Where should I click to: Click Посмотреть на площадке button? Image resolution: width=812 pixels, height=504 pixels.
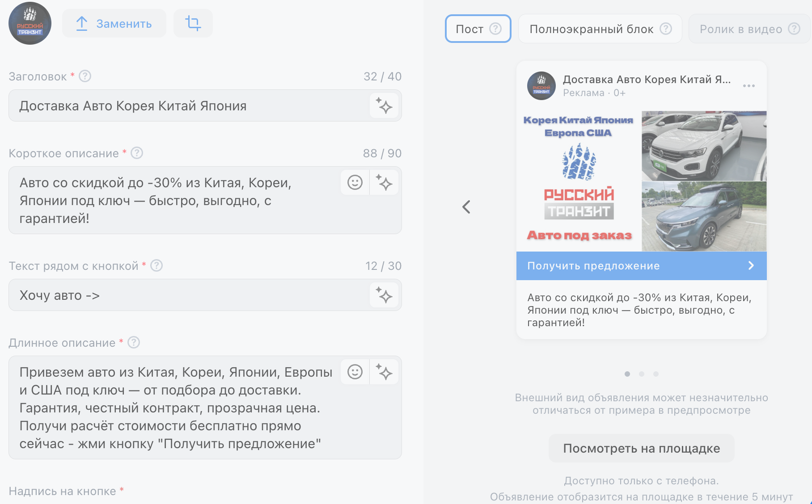coord(642,448)
